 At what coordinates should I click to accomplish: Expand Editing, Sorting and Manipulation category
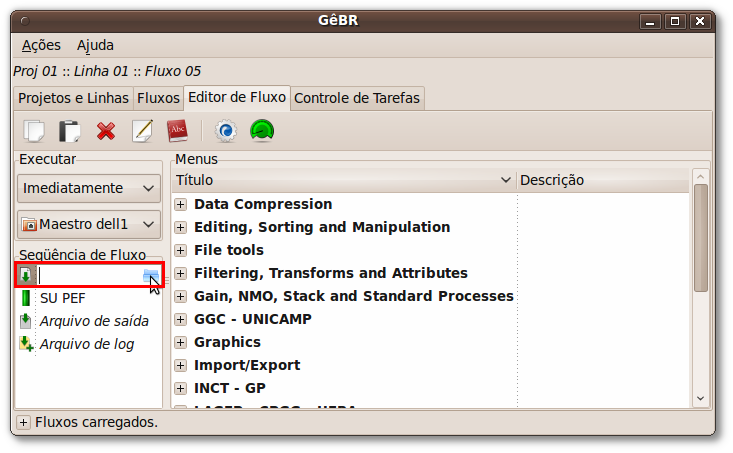(180, 227)
